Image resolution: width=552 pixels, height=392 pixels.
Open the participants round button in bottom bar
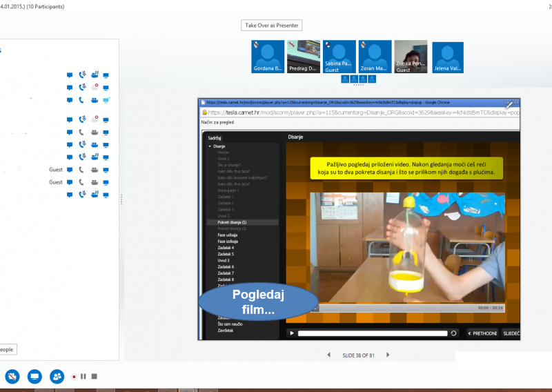tap(57, 376)
